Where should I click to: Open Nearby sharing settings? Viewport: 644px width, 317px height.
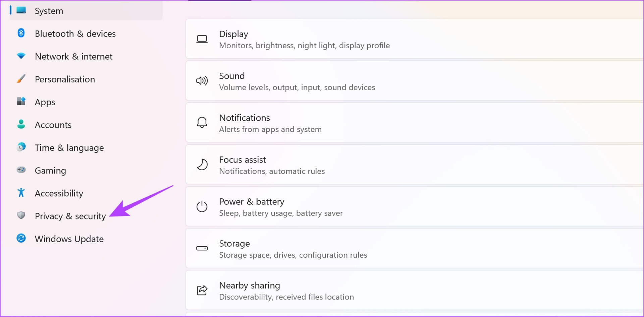point(415,291)
